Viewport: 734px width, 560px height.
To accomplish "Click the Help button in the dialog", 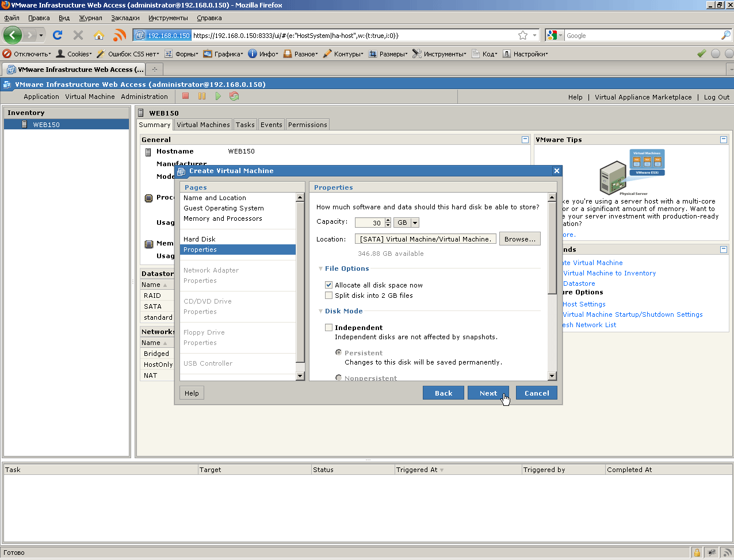I will tap(192, 393).
